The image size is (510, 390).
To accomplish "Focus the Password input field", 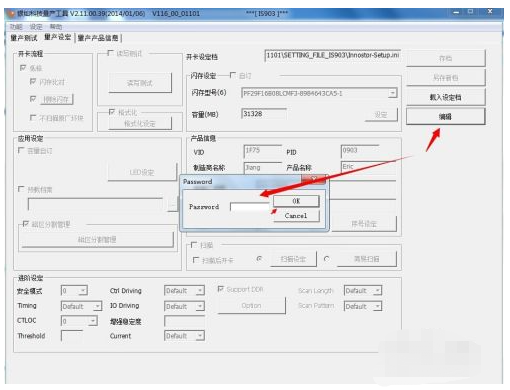I will [x=250, y=207].
